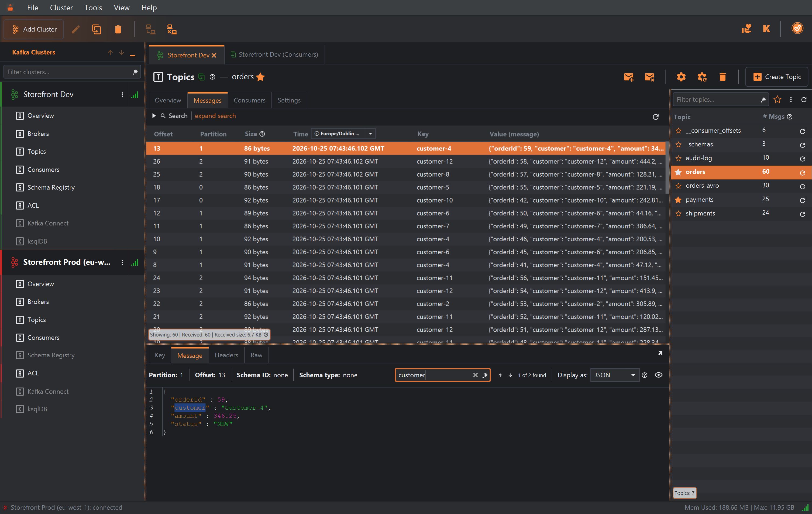This screenshot has height=514, width=812.
Task: Expand the Search panel triangle
Action: [x=154, y=116]
